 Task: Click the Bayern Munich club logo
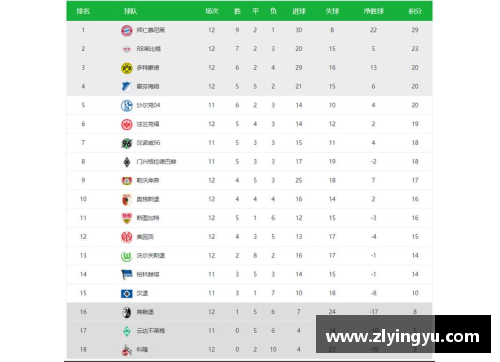coord(127,30)
